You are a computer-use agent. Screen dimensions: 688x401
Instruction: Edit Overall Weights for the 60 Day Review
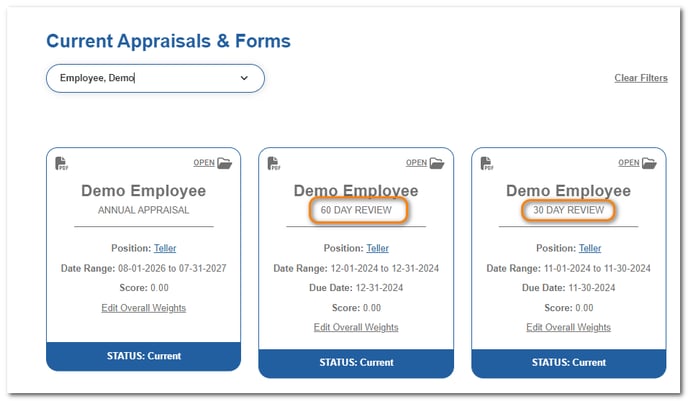pyautogui.click(x=356, y=327)
